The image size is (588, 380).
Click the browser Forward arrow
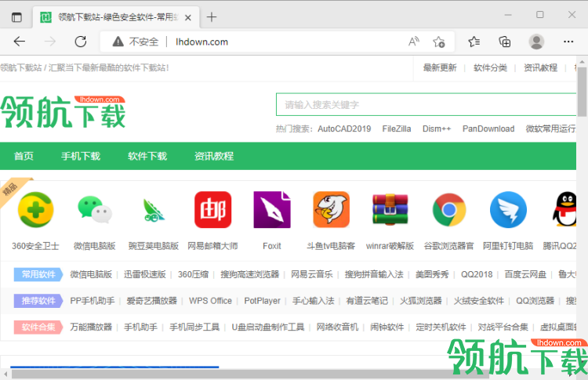pos(49,42)
